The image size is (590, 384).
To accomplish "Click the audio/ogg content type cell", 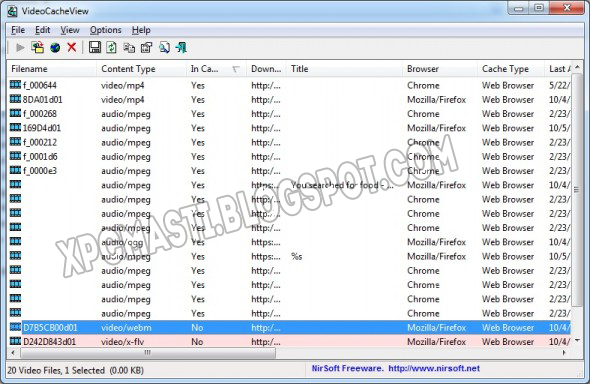I will [122, 243].
